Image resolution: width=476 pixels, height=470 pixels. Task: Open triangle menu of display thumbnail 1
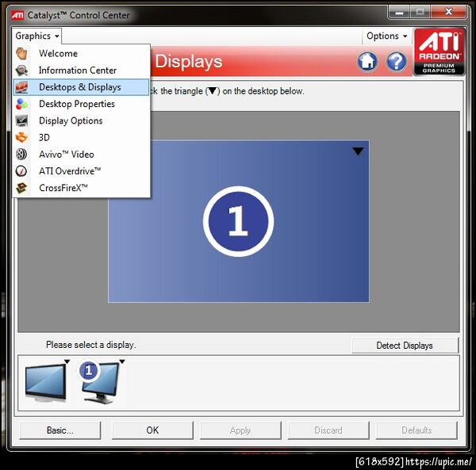(122, 361)
